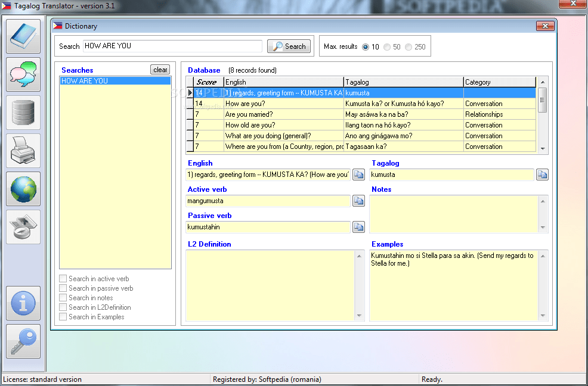Sort by Score column header
The height and width of the screenshot is (386, 588).
pos(209,82)
